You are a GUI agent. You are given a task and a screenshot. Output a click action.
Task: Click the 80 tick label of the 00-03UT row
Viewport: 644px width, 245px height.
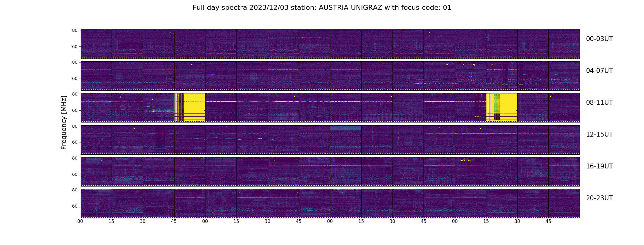(x=75, y=30)
